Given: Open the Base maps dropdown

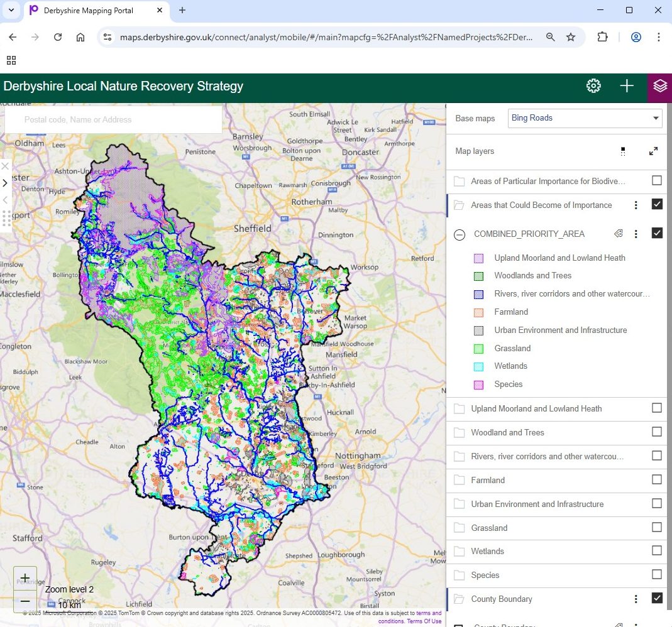Looking at the screenshot, I should coord(585,118).
